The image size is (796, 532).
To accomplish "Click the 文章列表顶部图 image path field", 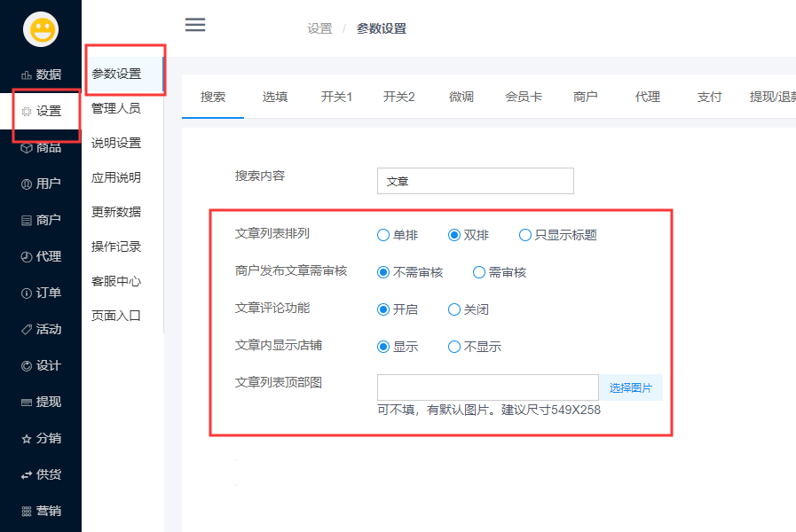I will point(488,388).
